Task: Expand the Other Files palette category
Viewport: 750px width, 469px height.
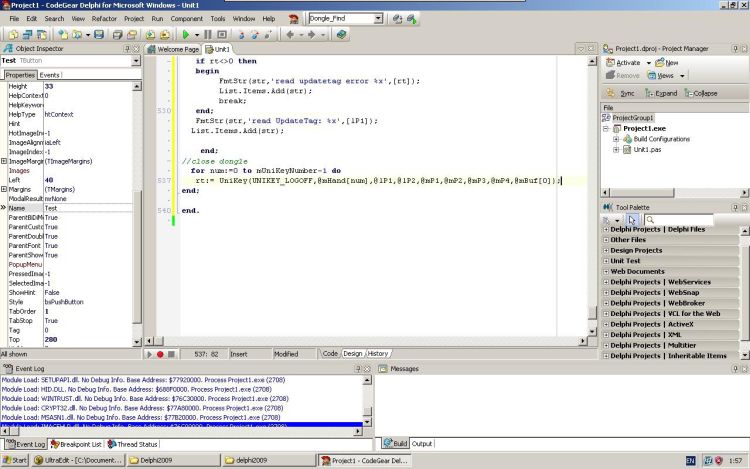Action: [x=606, y=240]
